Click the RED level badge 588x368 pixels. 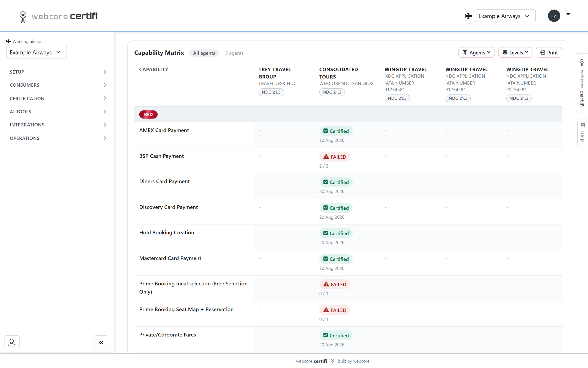pos(148,114)
